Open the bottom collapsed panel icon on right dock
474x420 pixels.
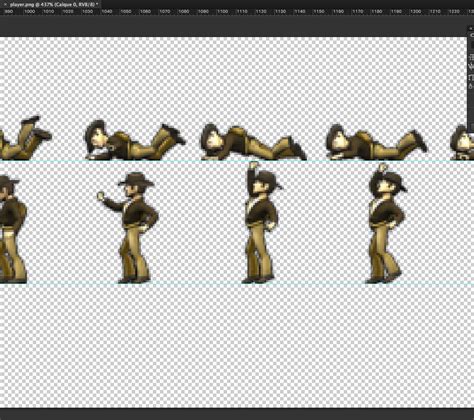(471, 86)
